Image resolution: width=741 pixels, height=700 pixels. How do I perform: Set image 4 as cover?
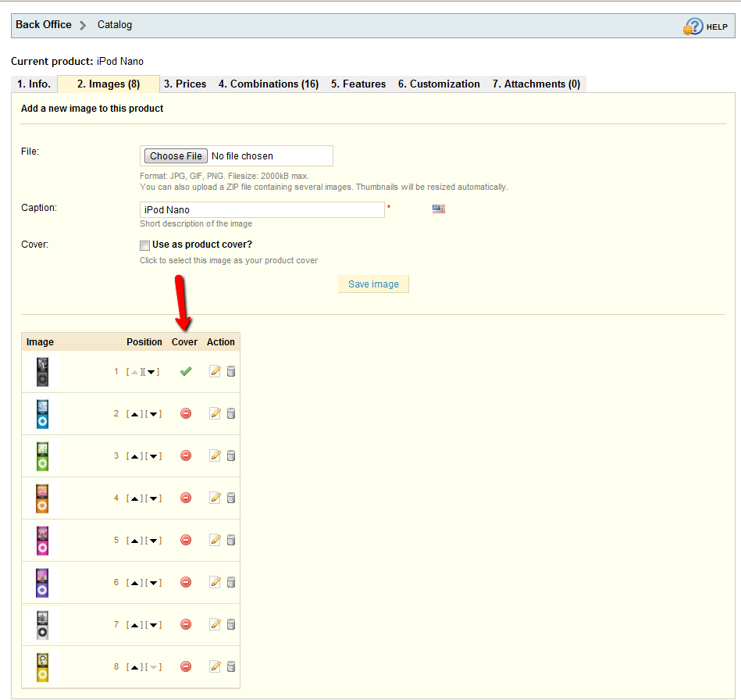[x=186, y=498]
